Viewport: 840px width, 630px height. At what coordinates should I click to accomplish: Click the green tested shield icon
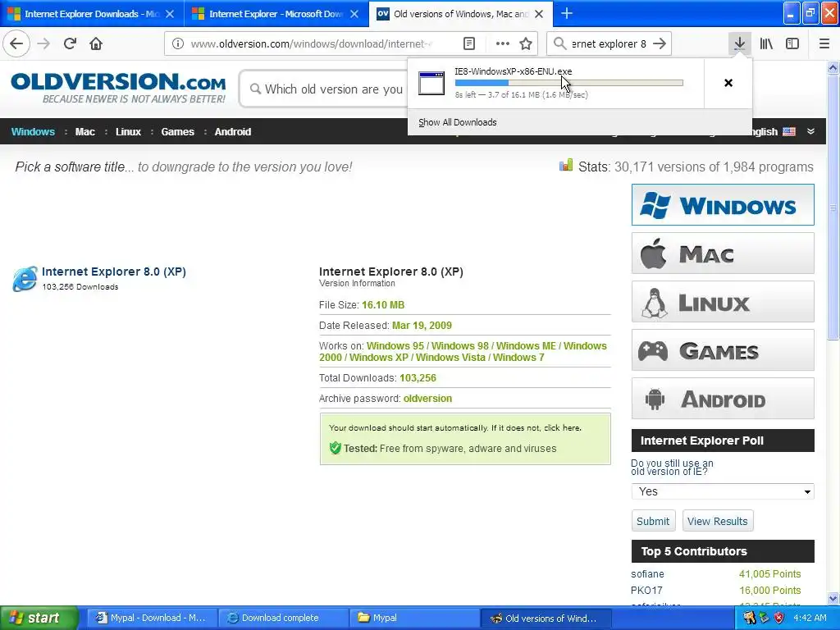(x=336, y=448)
